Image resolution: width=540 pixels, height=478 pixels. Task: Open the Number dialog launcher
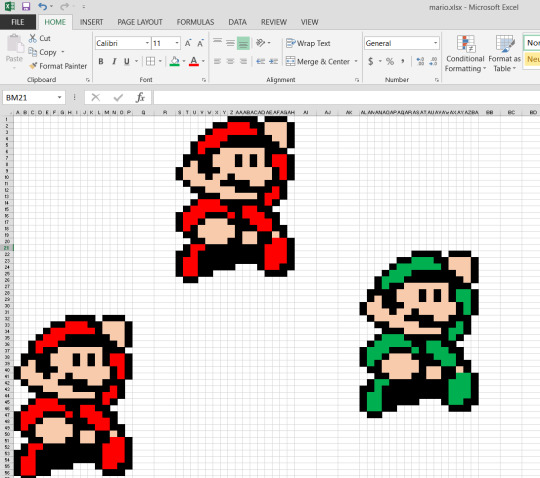tap(437, 80)
